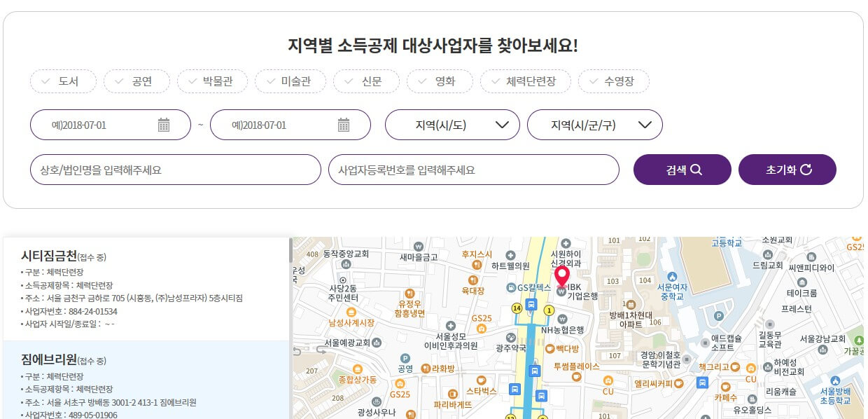The width and height of the screenshot is (868, 419).
Task: Click the CU convenience store icon on the map
Action: pos(609,379)
